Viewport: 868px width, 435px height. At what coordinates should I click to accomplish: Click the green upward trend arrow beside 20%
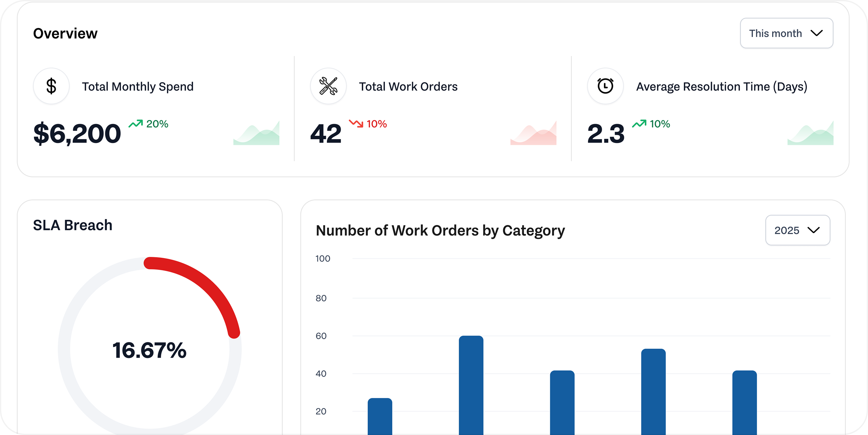135,123
